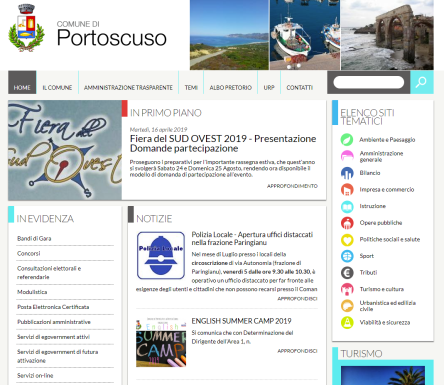
Task: Open Servizi di egovernment di futura attivazione
Action: pyautogui.click(x=58, y=356)
